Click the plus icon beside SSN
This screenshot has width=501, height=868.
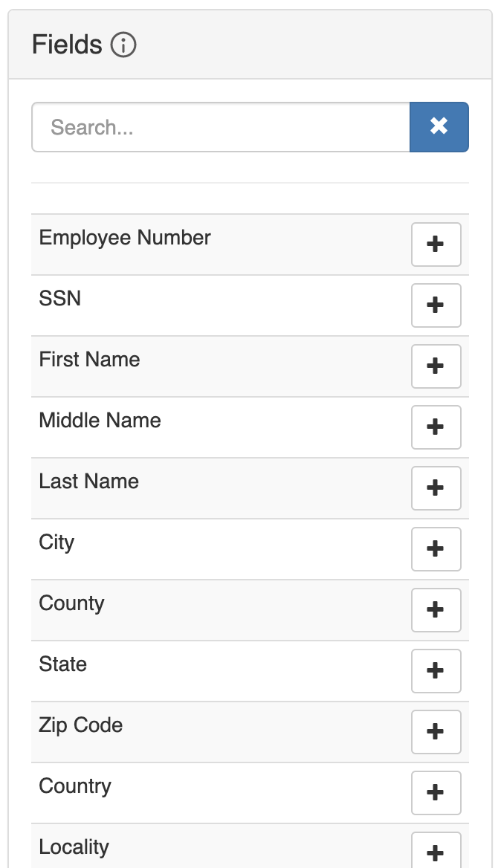[436, 305]
